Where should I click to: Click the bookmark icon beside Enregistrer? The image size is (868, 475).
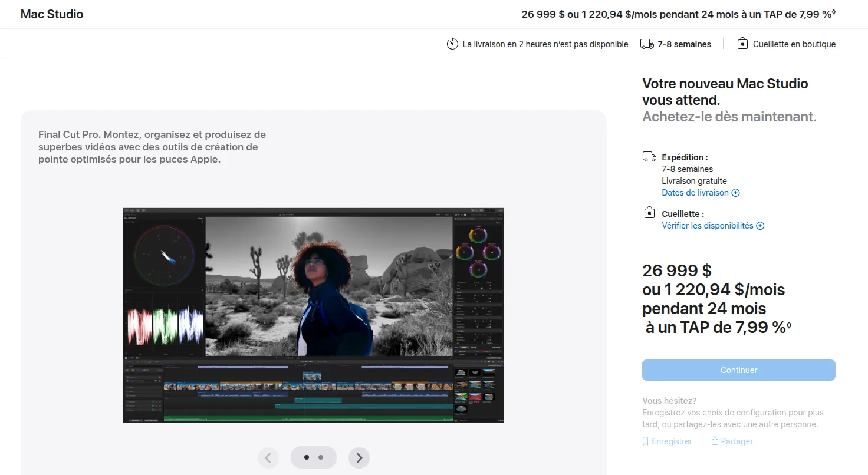(645, 441)
